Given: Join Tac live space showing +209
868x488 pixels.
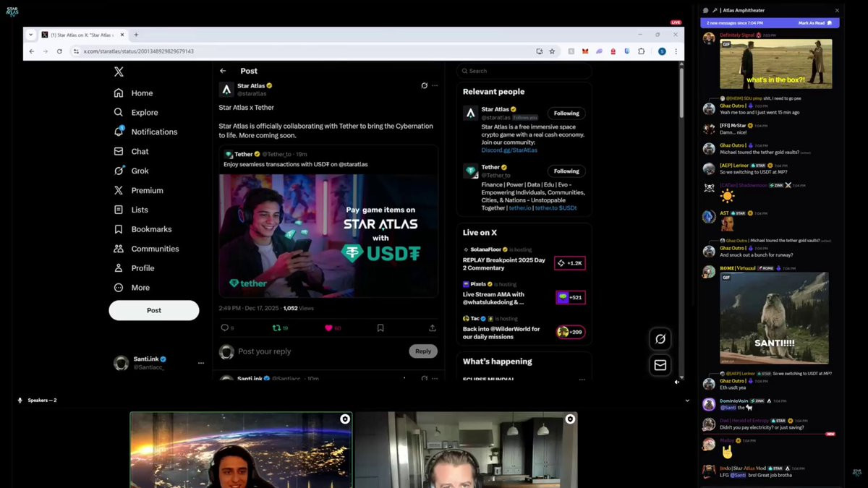Looking at the screenshot, I should click(x=570, y=332).
